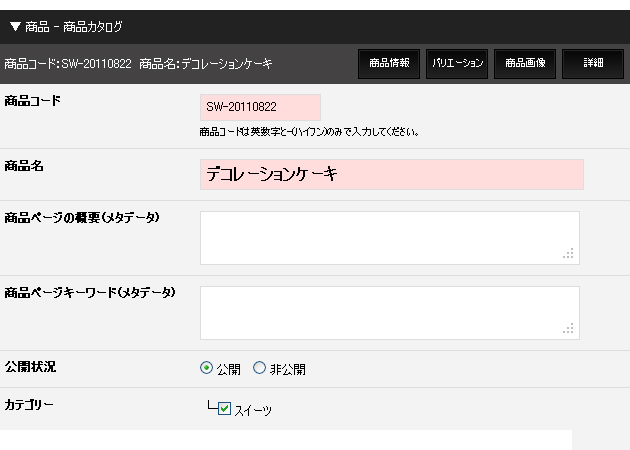Collapse the 商品 - 商品カタログ header triangle

click(x=15, y=27)
